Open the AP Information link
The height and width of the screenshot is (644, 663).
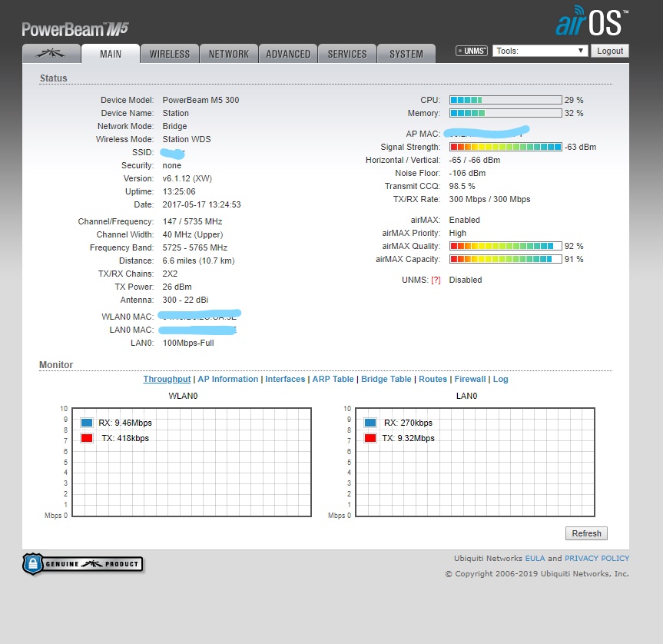tap(227, 379)
